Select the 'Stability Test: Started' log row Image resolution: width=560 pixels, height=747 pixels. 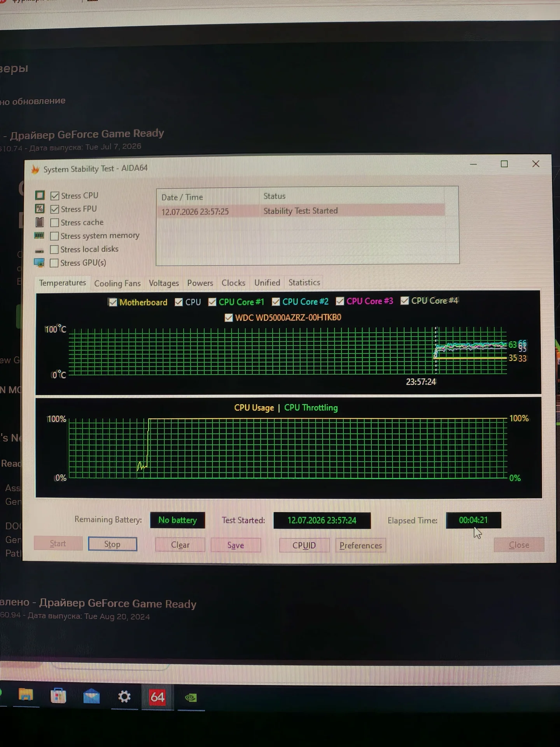point(301,211)
